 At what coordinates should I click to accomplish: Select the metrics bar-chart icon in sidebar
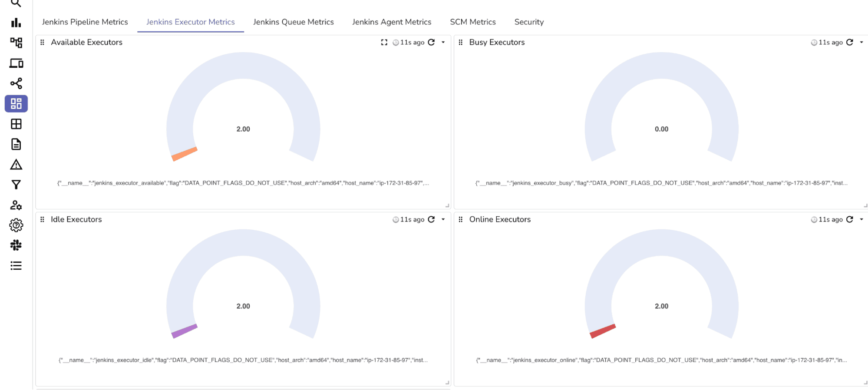coord(16,23)
